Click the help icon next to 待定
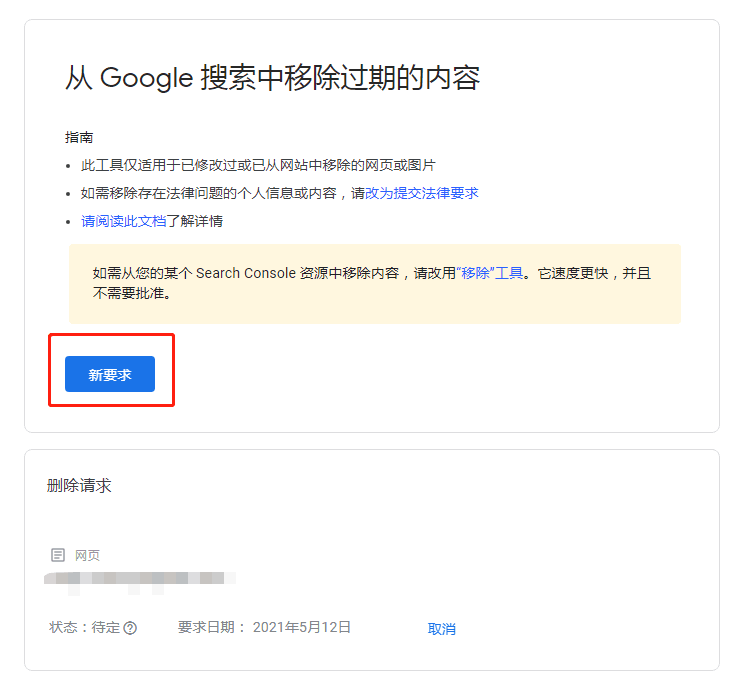The height and width of the screenshot is (678, 750). point(130,628)
